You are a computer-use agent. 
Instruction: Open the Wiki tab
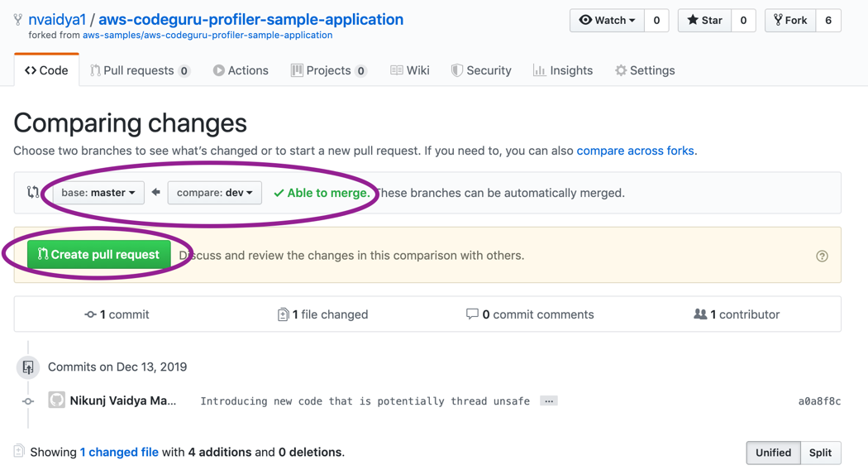click(x=410, y=70)
